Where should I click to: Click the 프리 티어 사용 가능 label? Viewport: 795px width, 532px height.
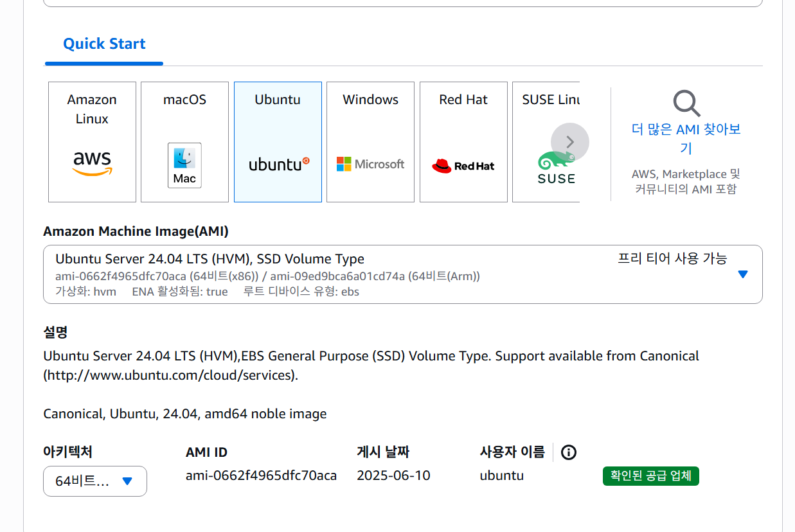672,258
